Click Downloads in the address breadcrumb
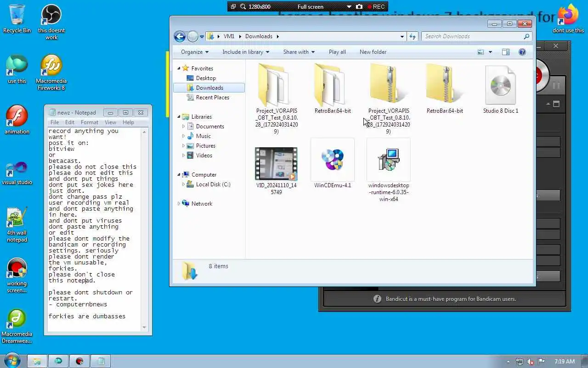 tap(259, 36)
